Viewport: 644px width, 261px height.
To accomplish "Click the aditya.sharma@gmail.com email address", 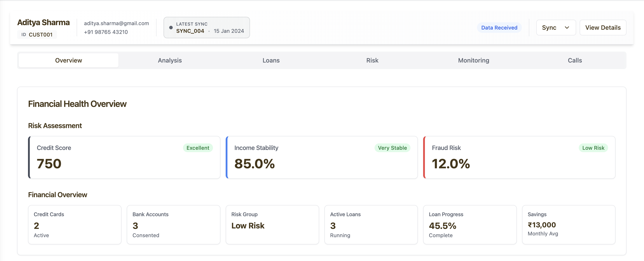I will (116, 23).
